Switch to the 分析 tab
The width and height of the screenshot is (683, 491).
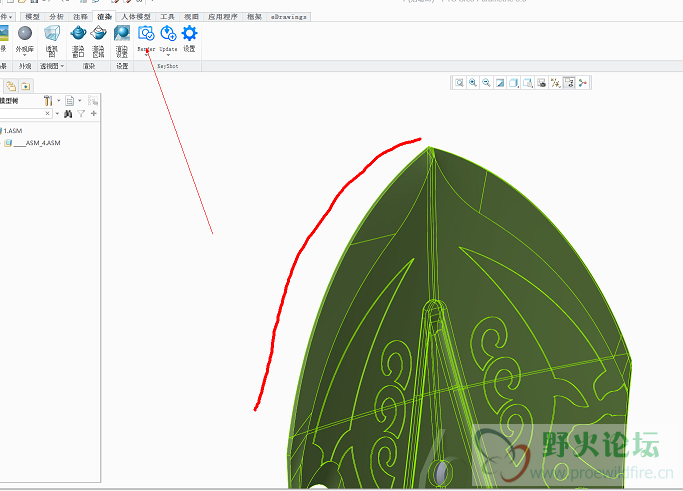(x=57, y=17)
